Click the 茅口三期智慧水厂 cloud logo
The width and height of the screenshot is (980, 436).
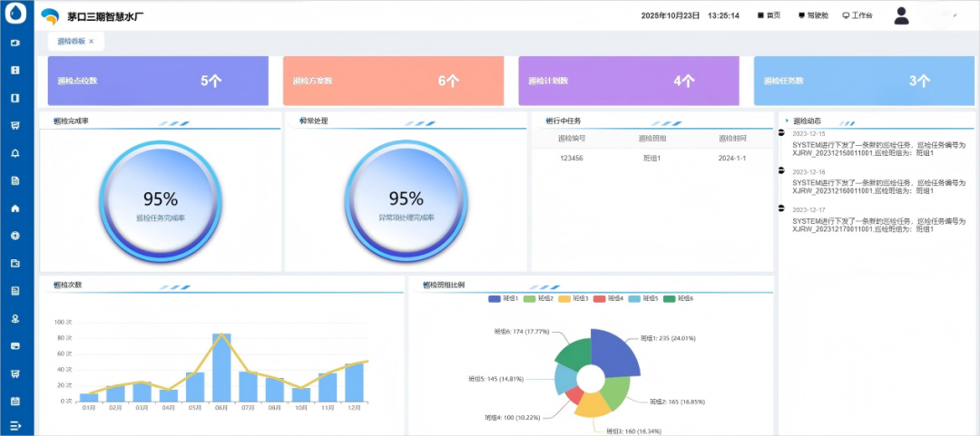click(x=49, y=16)
